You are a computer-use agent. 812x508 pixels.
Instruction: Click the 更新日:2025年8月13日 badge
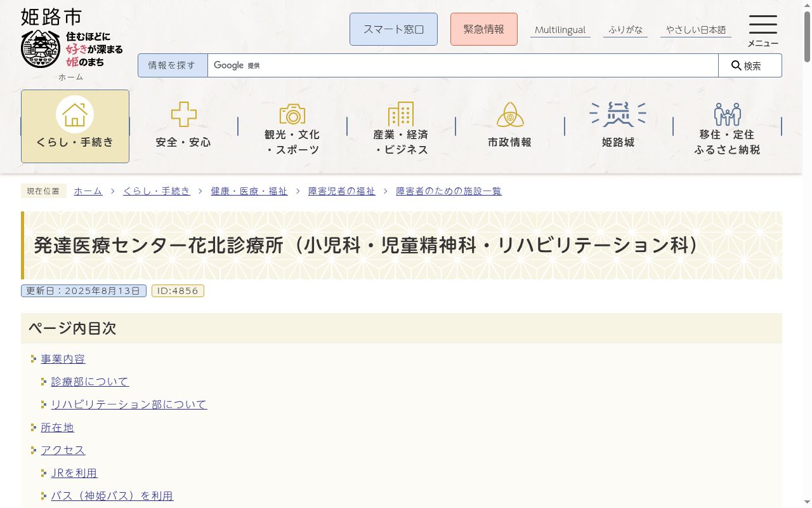(84, 291)
